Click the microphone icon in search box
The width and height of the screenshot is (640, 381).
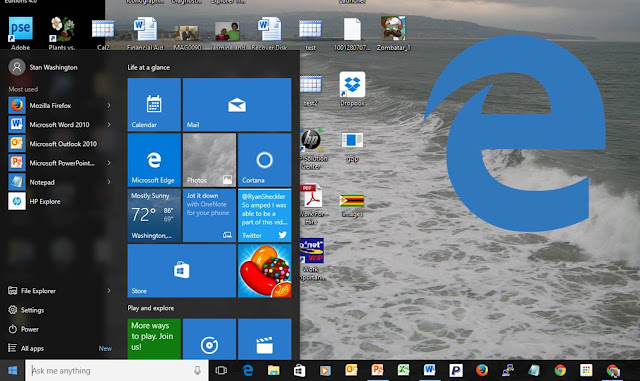coord(197,370)
